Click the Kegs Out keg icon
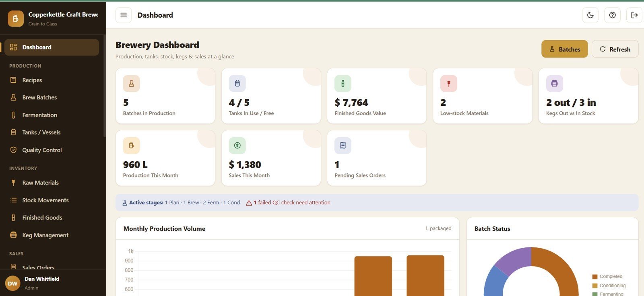 tap(555, 84)
